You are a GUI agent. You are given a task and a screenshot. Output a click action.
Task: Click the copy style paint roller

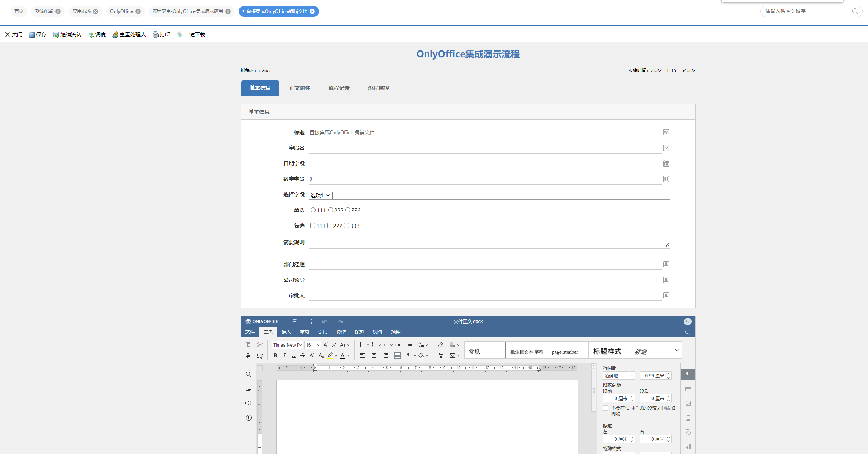click(440, 355)
